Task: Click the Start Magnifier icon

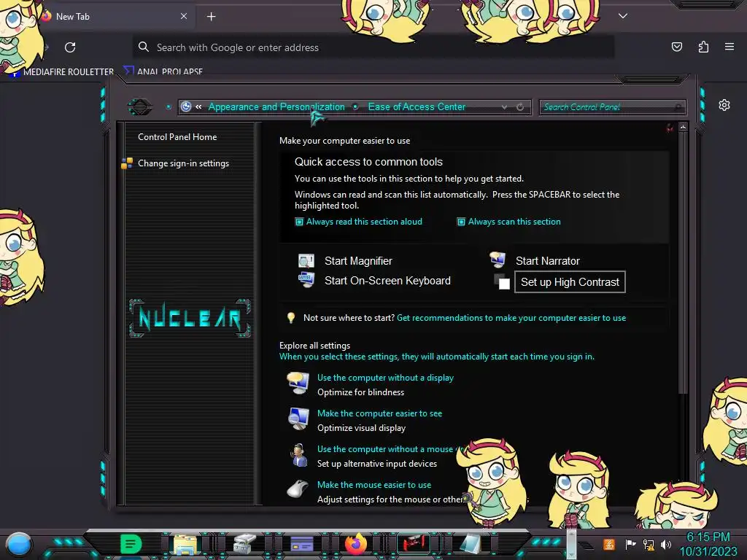Action: point(306,261)
